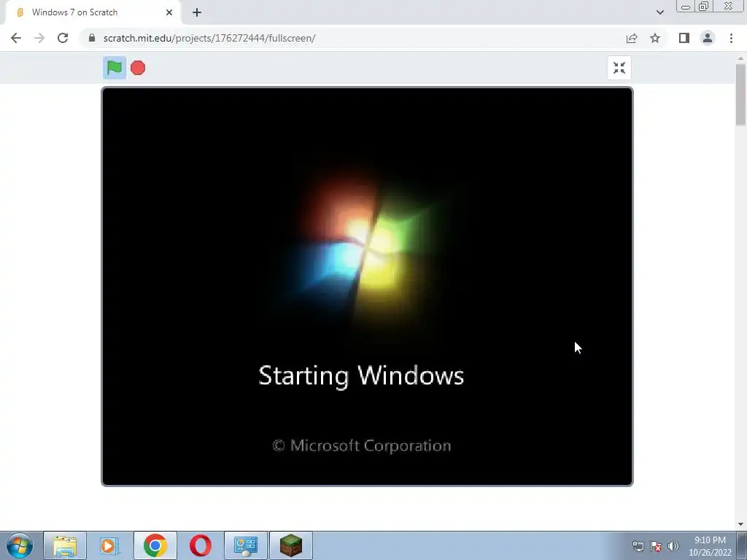Click the share page icon in address bar
This screenshot has width=747, height=560.
tap(632, 38)
